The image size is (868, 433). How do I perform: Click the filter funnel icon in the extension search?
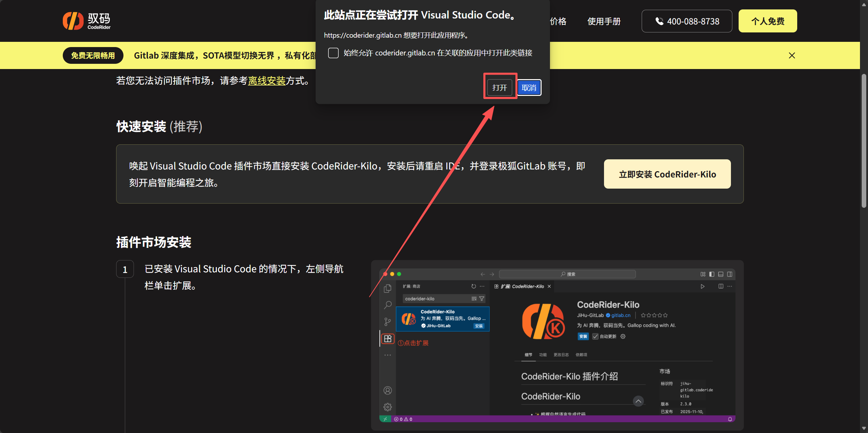[482, 299]
